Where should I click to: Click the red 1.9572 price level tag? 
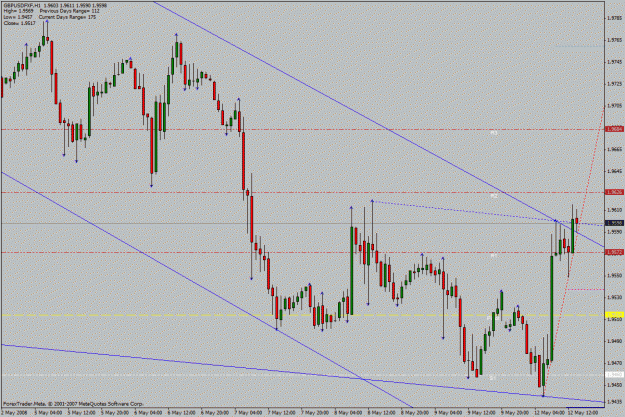[614, 252]
